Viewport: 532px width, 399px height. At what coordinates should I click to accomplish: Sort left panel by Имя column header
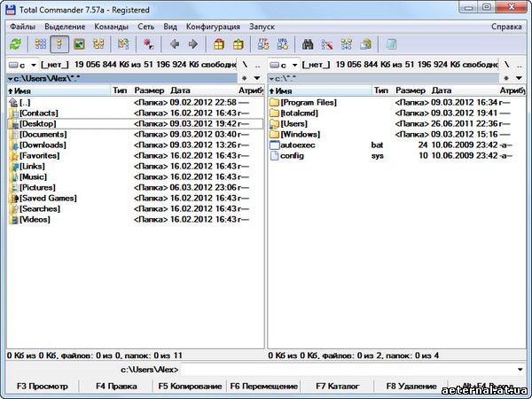pyautogui.click(x=59, y=90)
